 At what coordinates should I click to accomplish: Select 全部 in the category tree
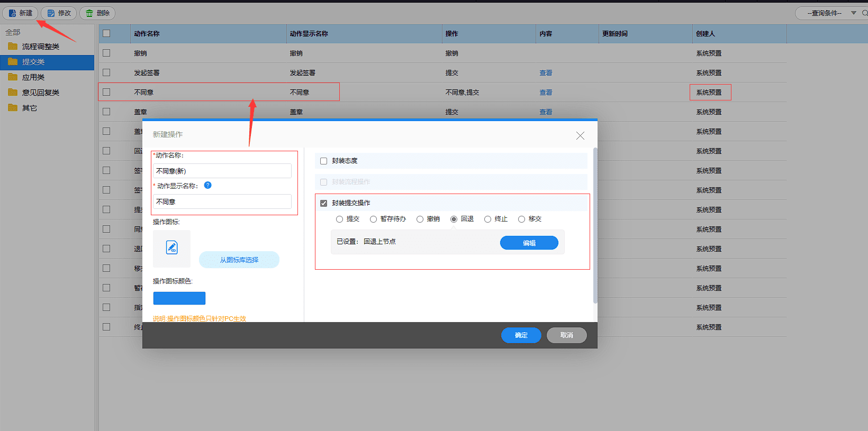(13, 32)
